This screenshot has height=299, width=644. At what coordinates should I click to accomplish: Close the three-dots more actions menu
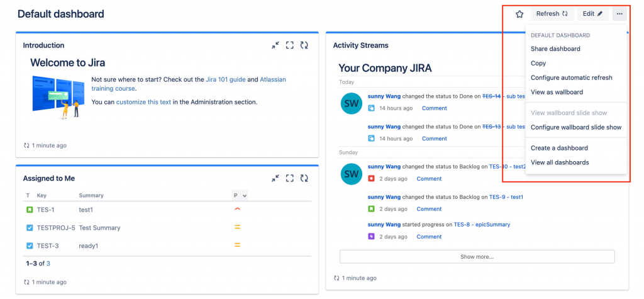[619, 14]
